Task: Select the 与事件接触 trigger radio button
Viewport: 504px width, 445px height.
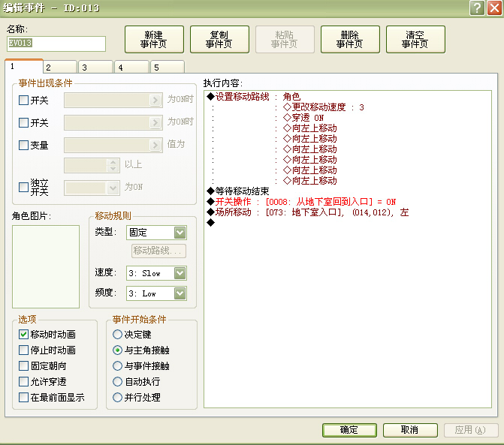Action: click(118, 365)
